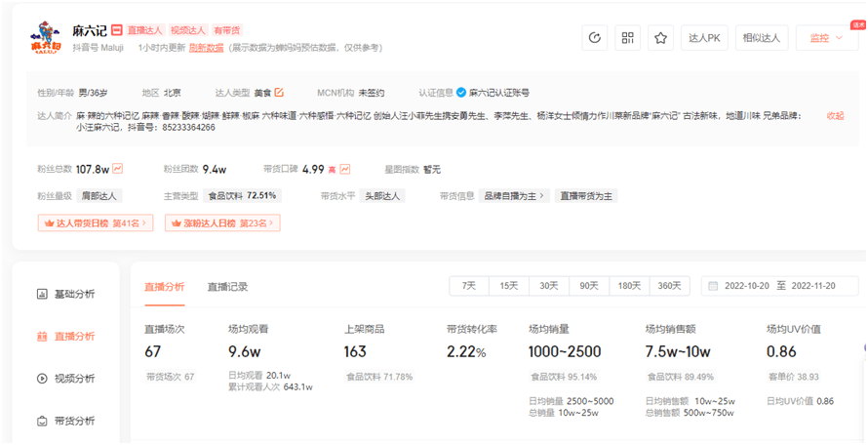Click the 直播带货为主 tag
This screenshot has height=445, width=868.
pyautogui.click(x=586, y=195)
